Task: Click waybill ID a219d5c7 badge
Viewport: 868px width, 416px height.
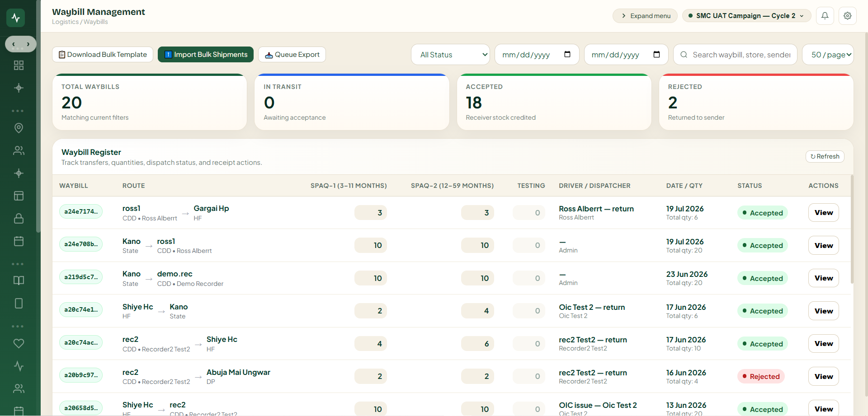Action: pos(81,277)
